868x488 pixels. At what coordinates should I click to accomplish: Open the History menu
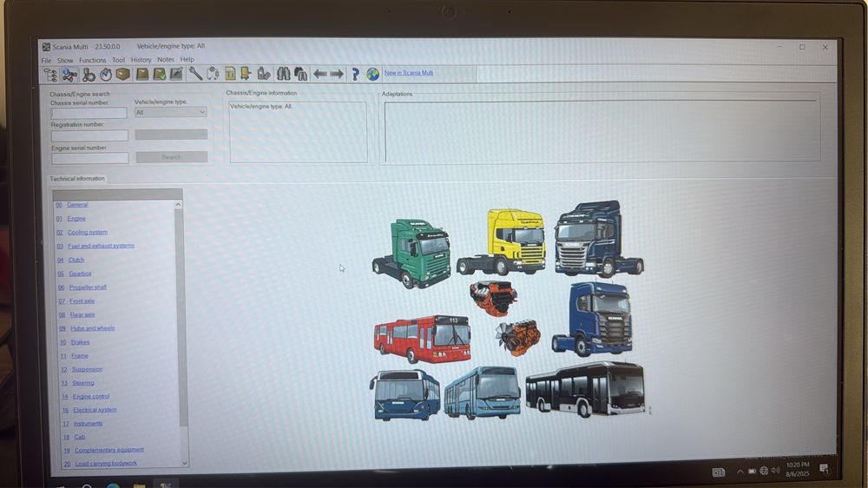click(x=141, y=60)
